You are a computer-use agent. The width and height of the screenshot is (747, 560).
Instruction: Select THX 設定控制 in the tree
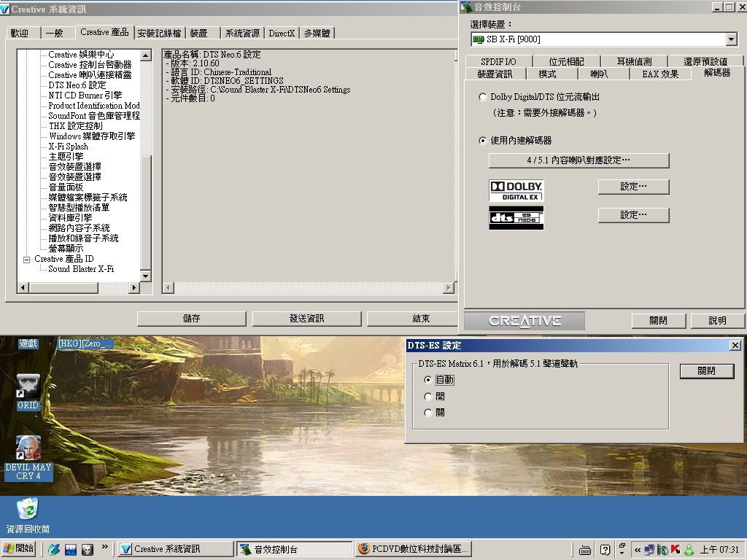[75, 125]
